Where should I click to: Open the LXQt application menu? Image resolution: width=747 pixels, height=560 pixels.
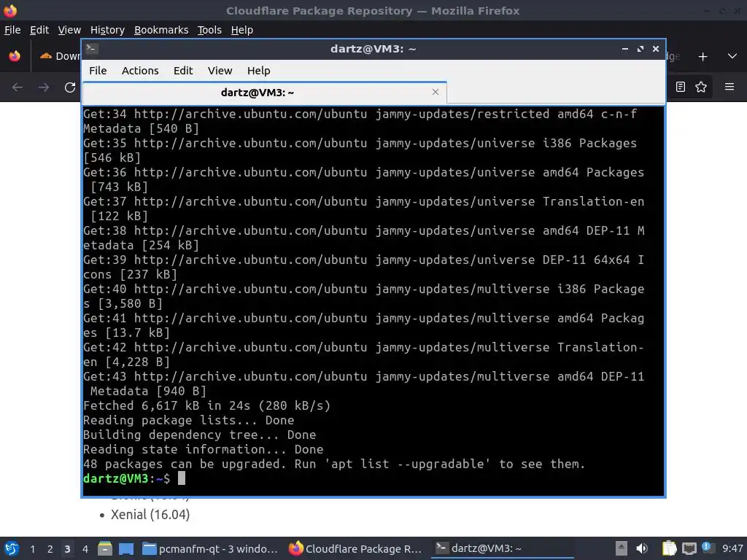pyautogui.click(x=12, y=548)
